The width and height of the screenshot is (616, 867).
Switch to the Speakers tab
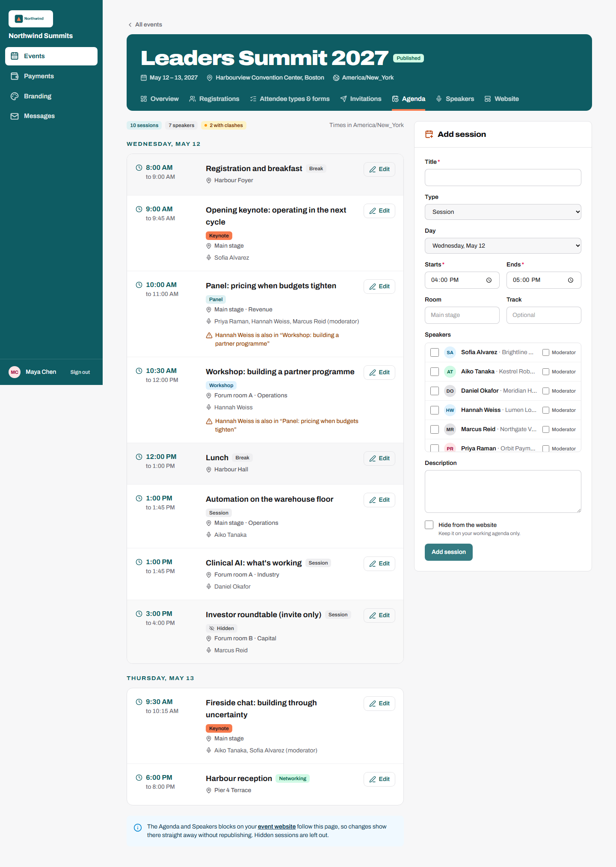coord(455,99)
